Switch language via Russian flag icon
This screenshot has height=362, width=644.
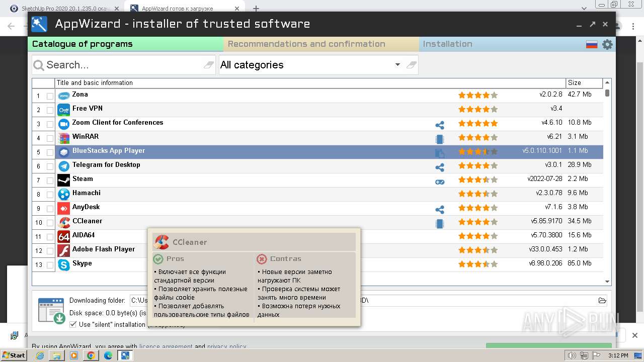coord(592,44)
